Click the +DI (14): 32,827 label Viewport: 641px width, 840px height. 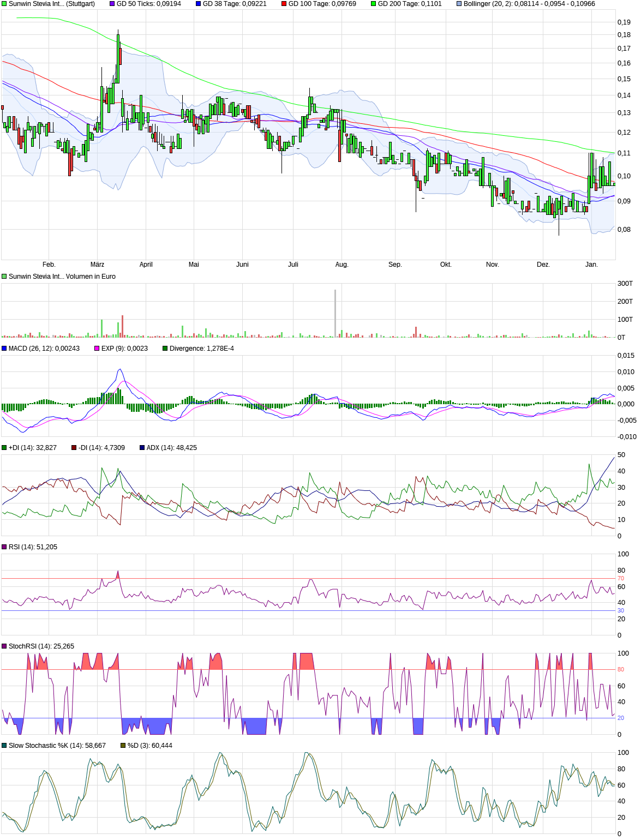click(33, 448)
